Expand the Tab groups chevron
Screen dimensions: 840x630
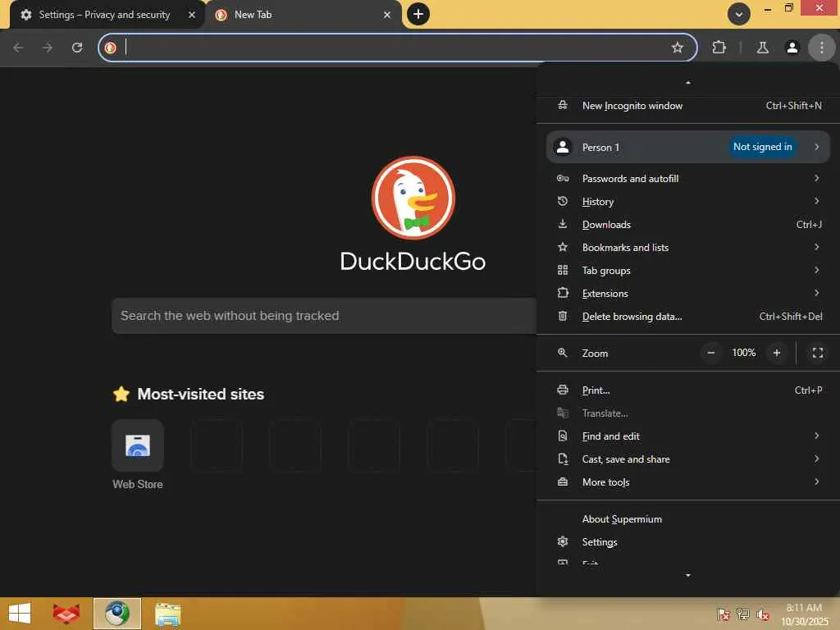pos(816,270)
